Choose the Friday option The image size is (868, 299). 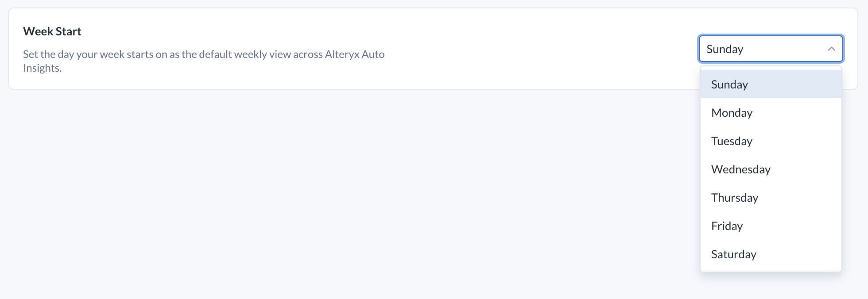[771, 226]
